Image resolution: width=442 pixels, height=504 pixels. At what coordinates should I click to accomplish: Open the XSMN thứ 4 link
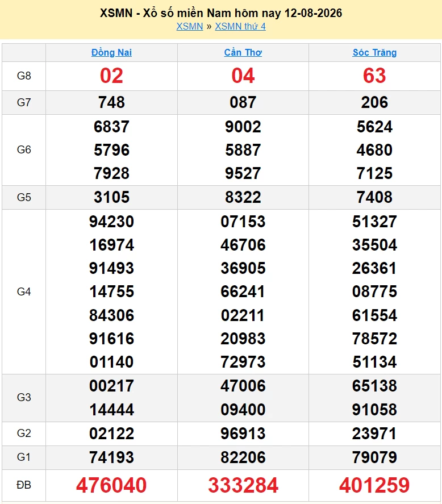[x=240, y=26]
